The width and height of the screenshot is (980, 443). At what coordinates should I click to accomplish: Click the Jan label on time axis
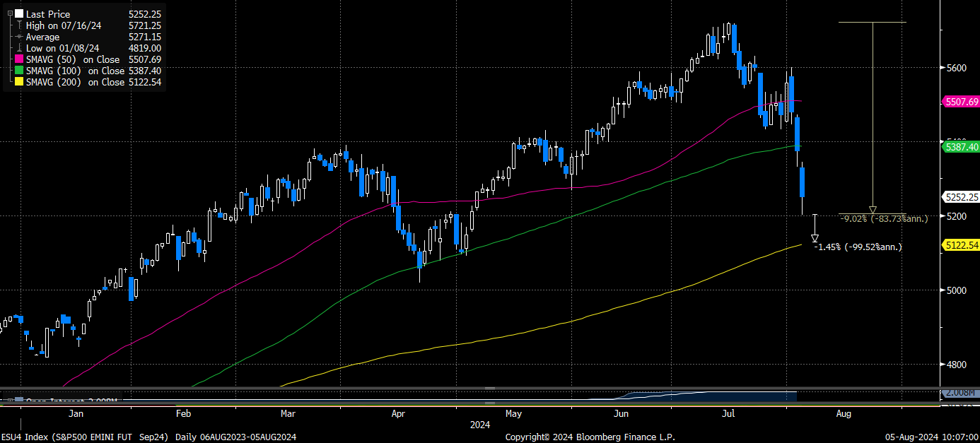76,413
